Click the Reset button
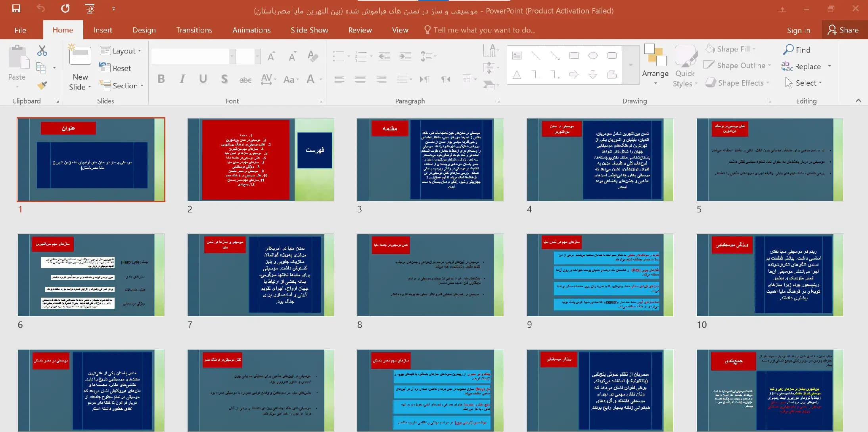The image size is (868, 432). coord(115,68)
